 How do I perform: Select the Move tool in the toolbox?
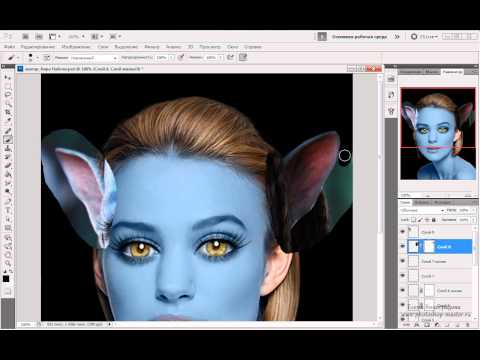pos(7,77)
